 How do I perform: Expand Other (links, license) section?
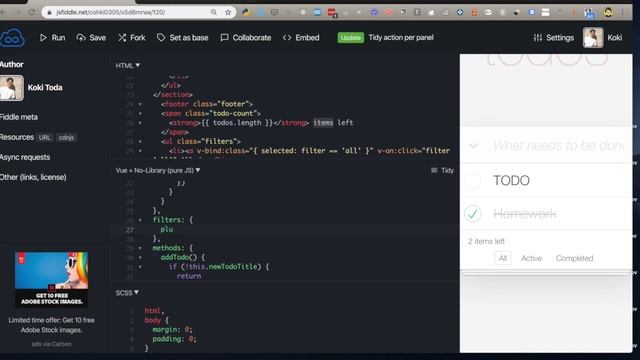tap(33, 177)
